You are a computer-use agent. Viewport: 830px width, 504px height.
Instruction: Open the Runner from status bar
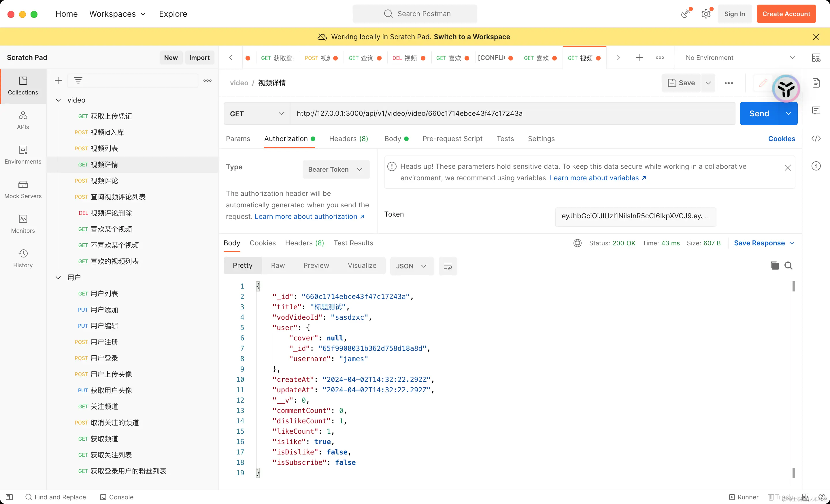pyautogui.click(x=744, y=497)
